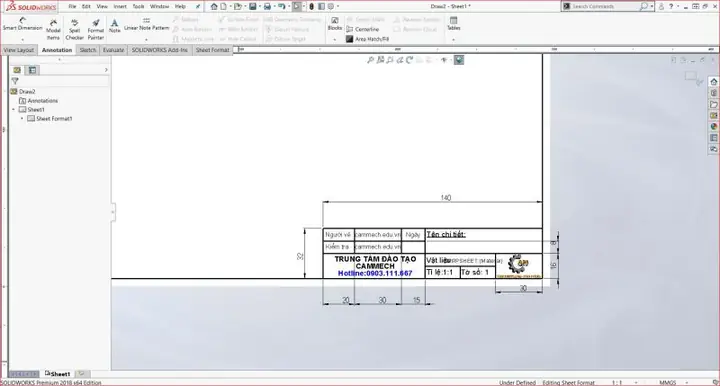
Task: Open the FeatureManager design tree tab
Action: (x=17, y=70)
